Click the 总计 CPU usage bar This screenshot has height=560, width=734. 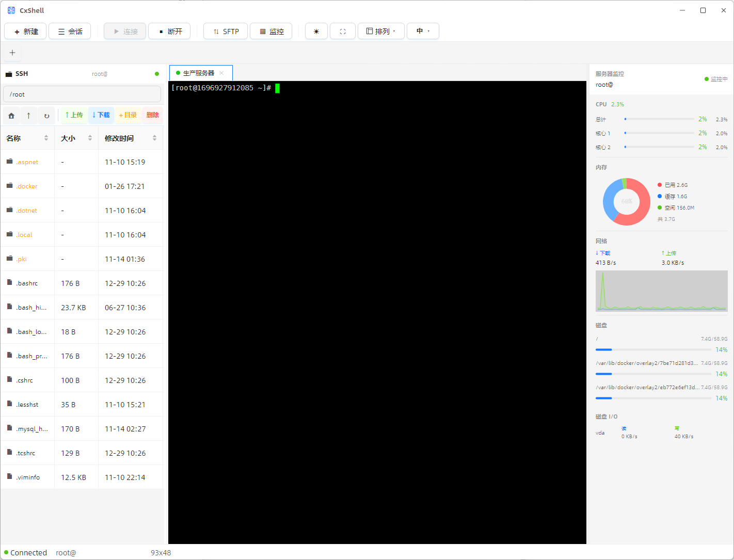pyautogui.click(x=659, y=119)
